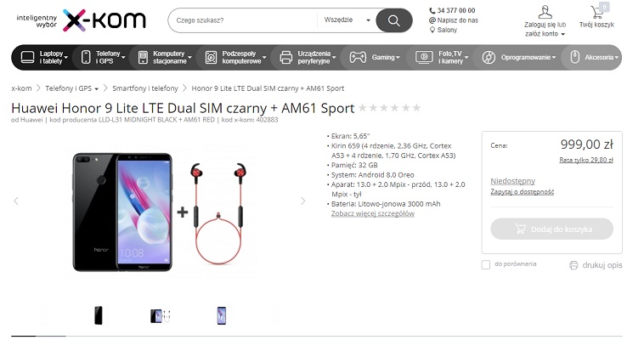Tick the do porównania checkbox

pos(486,264)
